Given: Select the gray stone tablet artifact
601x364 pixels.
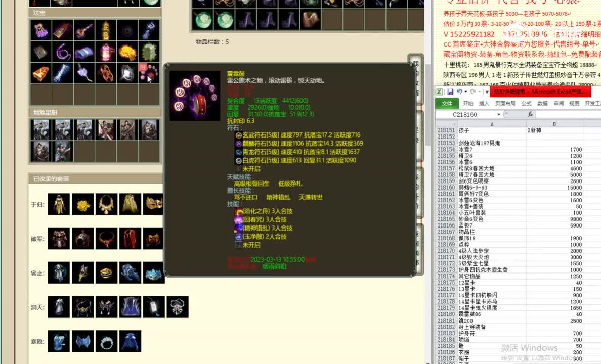Looking at the screenshot, I should pos(40,52).
